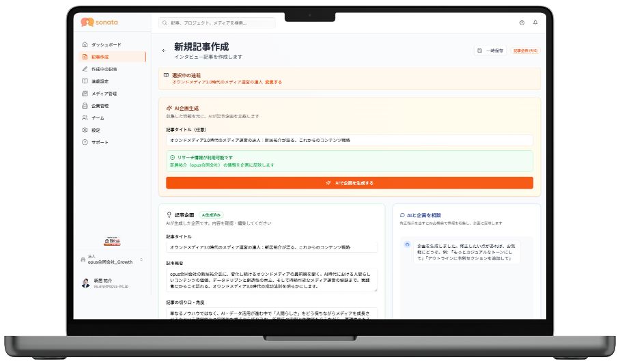Click the サポート question mark icon

click(x=84, y=142)
